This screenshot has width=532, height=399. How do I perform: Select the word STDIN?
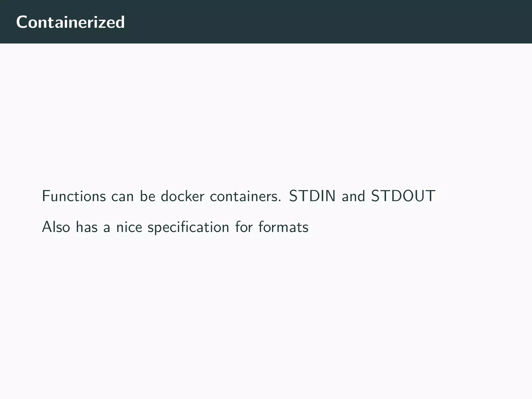coord(312,196)
